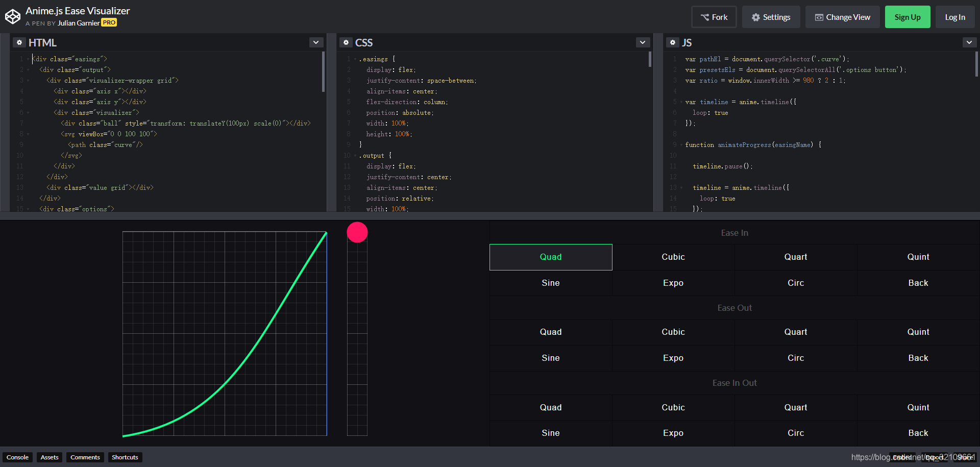Open the Console tab
This screenshot has width=980, height=467.
click(17, 457)
